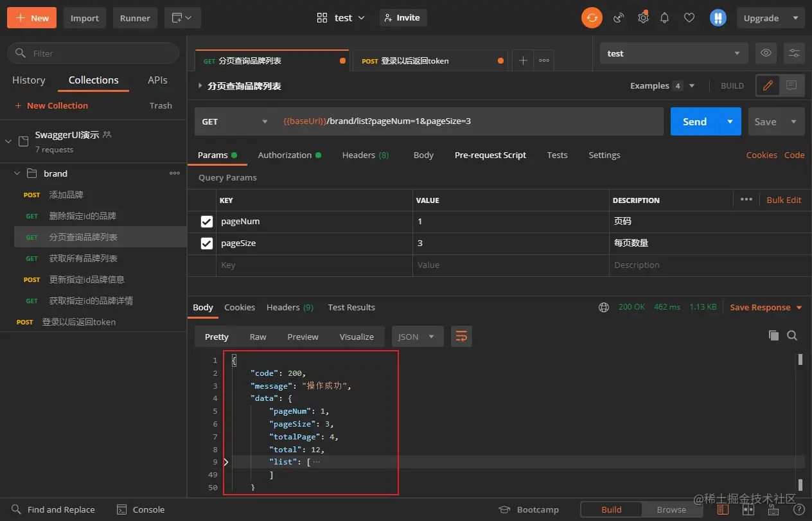Copy response with copy icon
The image size is (812, 521).
pos(774,335)
